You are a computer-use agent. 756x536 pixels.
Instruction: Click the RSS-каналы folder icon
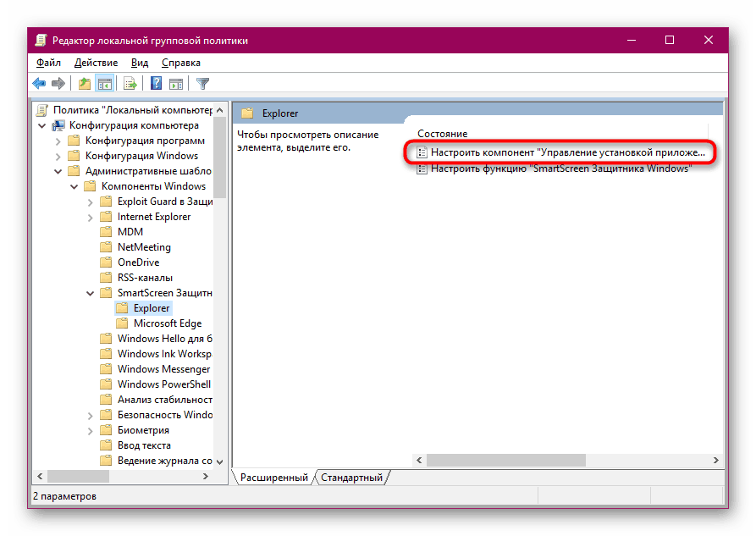click(x=106, y=278)
